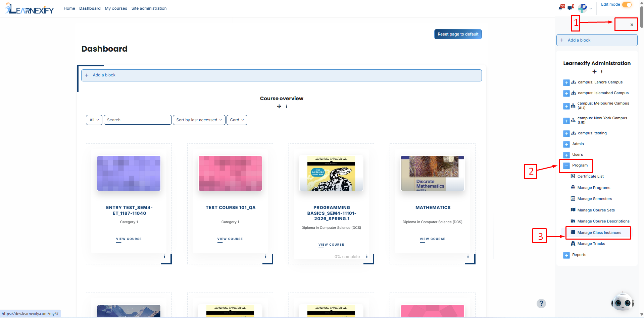Screen dimensions: 644x318
Task: Open the Certificate List link
Action: point(590,176)
